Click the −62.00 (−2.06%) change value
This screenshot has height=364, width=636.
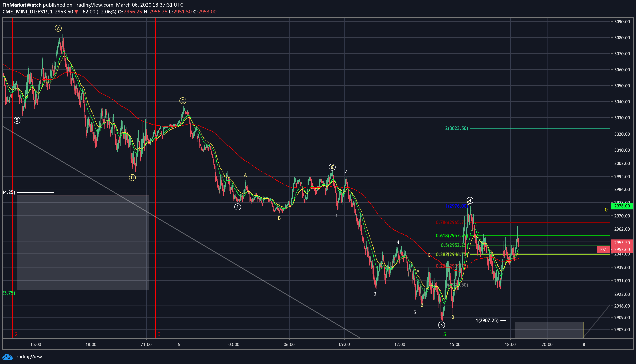pos(98,12)
